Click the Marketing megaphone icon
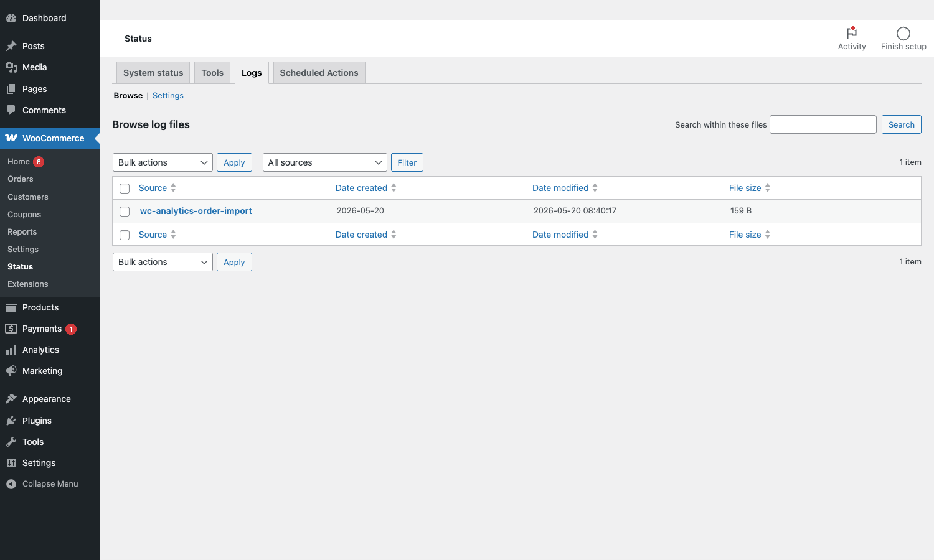This screenshot has height=560, width=934. (11, 371)
